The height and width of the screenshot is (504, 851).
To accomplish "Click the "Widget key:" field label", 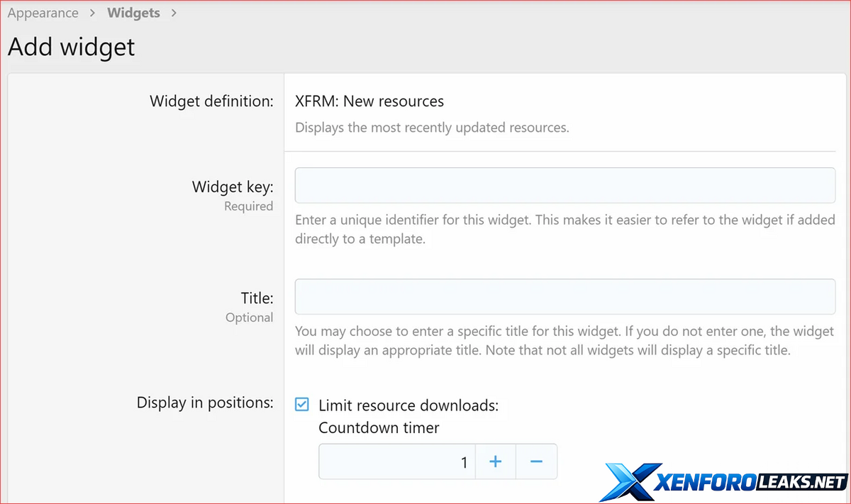I will 233,187.
